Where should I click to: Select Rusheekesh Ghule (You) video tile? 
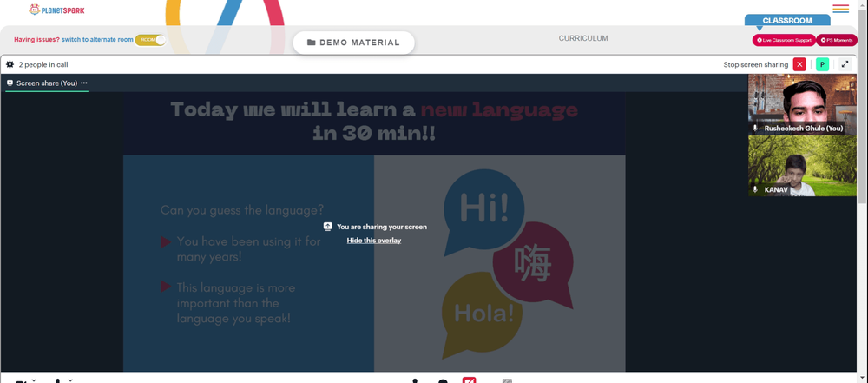803,104
